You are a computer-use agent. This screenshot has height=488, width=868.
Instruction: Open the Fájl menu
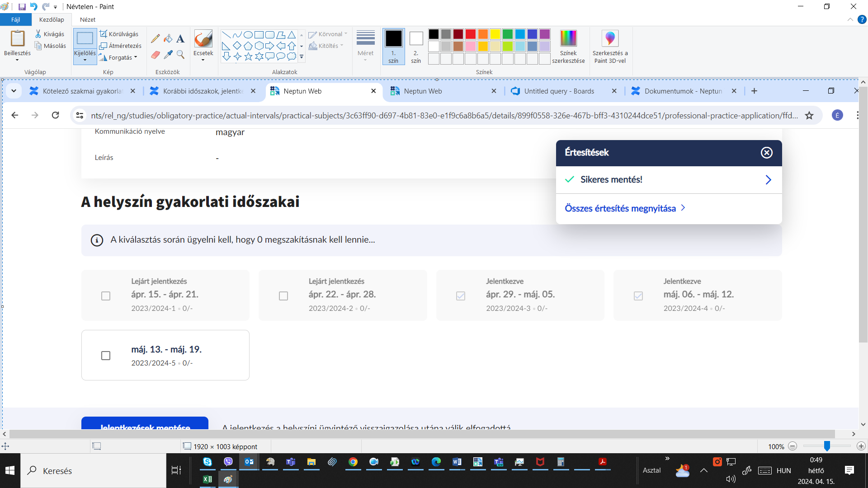click(15, 19)
